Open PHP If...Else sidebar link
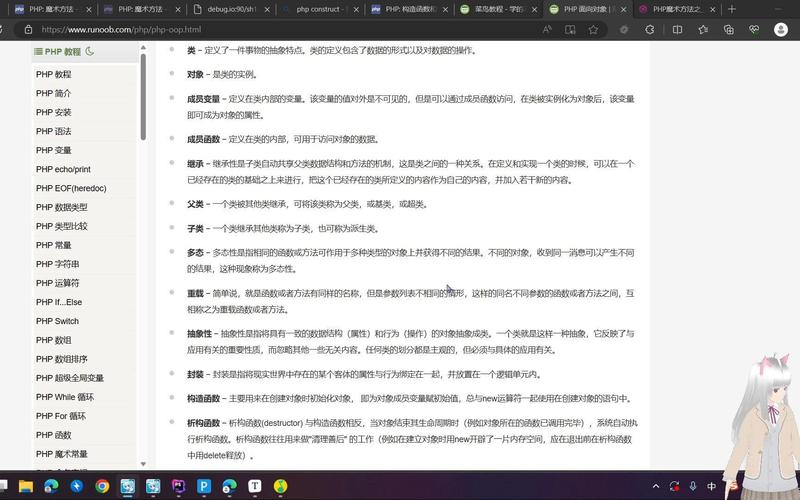The image size is (800, 500). click(59, 302)
